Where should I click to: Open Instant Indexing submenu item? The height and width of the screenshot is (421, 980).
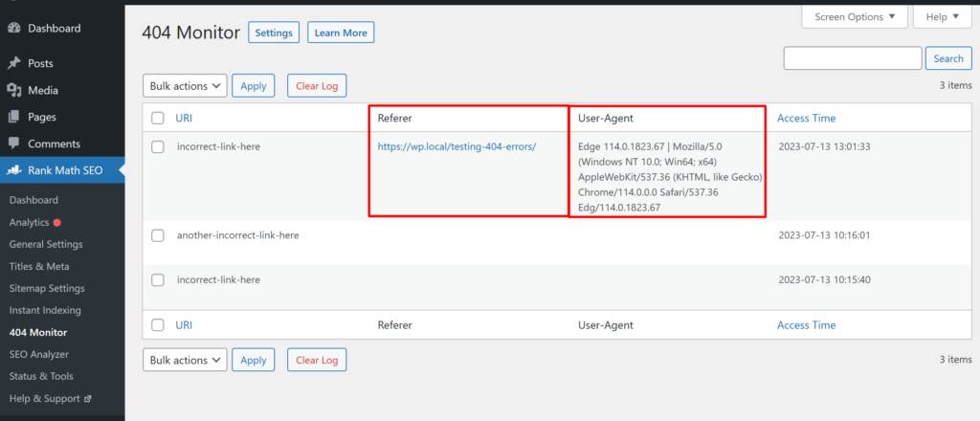point(45,310)
